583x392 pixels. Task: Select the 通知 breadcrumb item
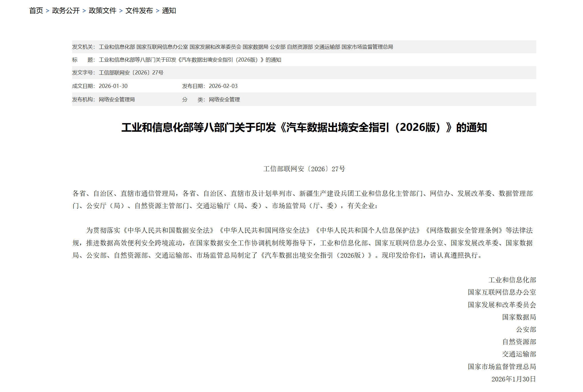click(169, 11)
